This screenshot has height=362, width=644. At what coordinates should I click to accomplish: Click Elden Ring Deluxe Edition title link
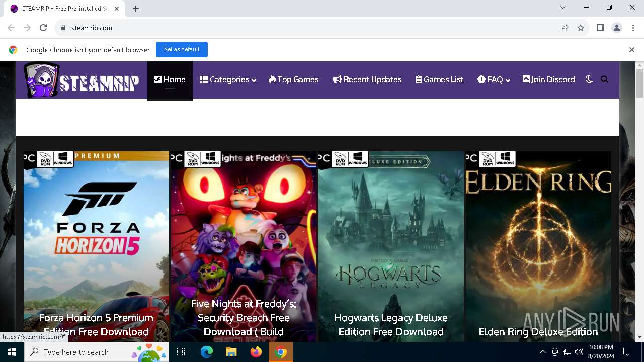[x=538, y=332]
